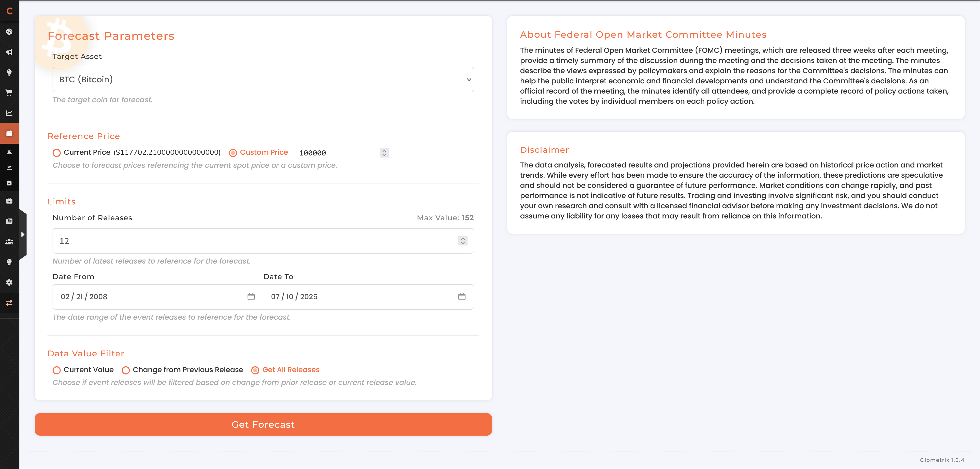Click the Custom Price value stepper
980x469 pixels.
[384, 153]
